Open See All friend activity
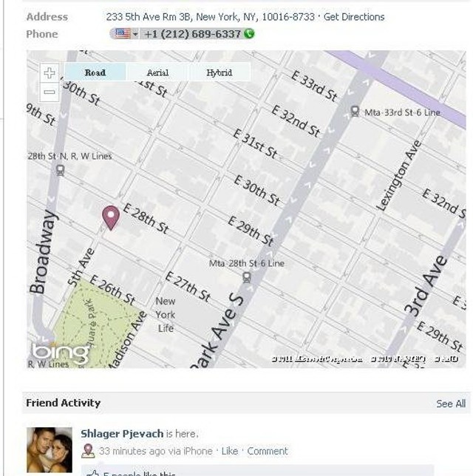The width and height of the screenshot is (473, 476). pyautogui.click(x=451, y=404)
